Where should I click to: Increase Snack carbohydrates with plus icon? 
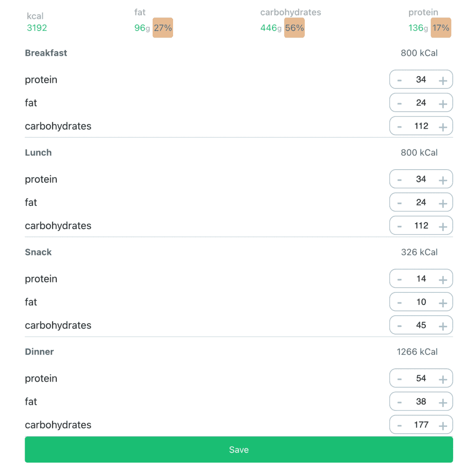tap(442, 326)
